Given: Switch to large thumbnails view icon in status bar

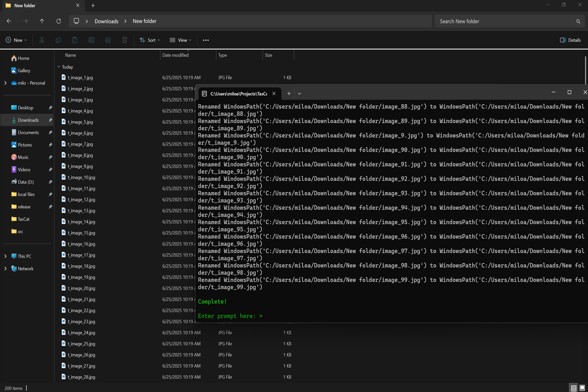Looking at the screenshot, I should coord(582,388).
